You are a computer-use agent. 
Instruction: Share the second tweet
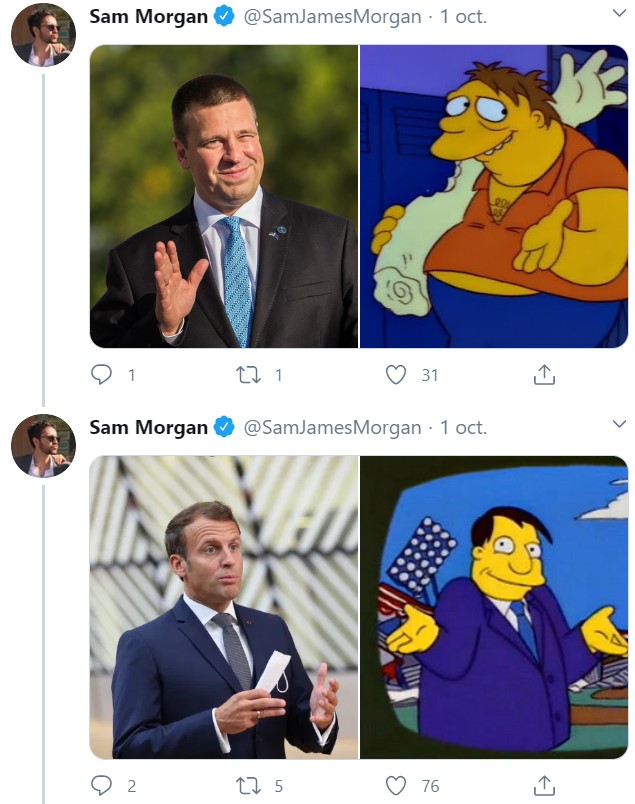point(543,785)
